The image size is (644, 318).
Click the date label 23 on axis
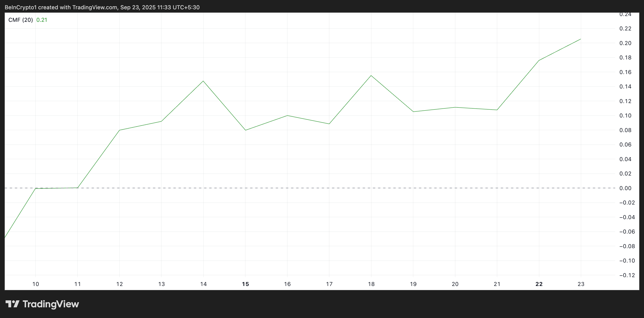581,284
